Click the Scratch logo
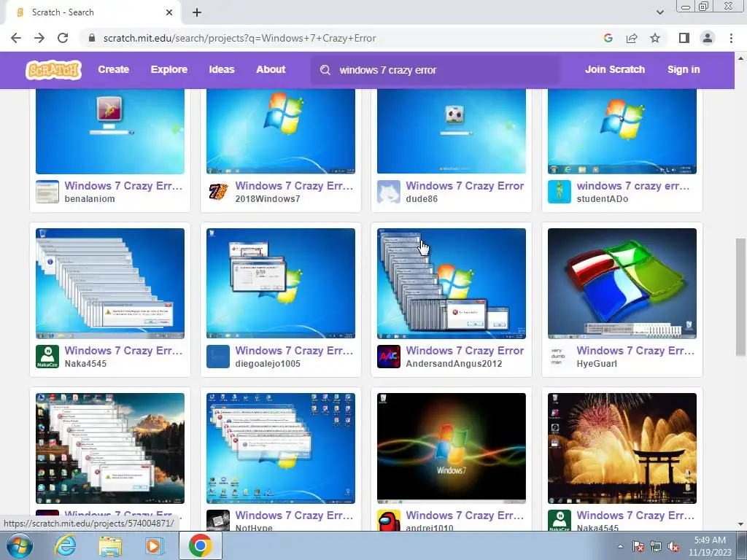The height and width of the screenshot is (560, 747). (x=53, y=69)
